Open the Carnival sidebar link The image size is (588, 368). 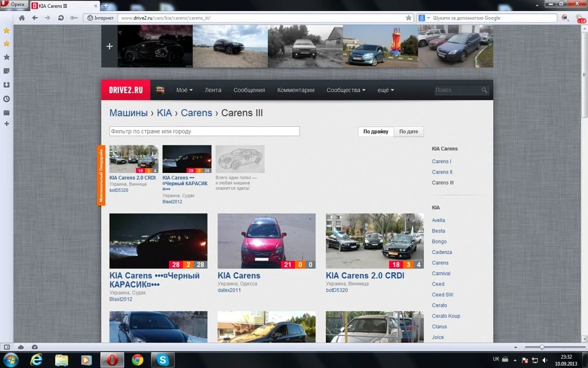point(441,274)
